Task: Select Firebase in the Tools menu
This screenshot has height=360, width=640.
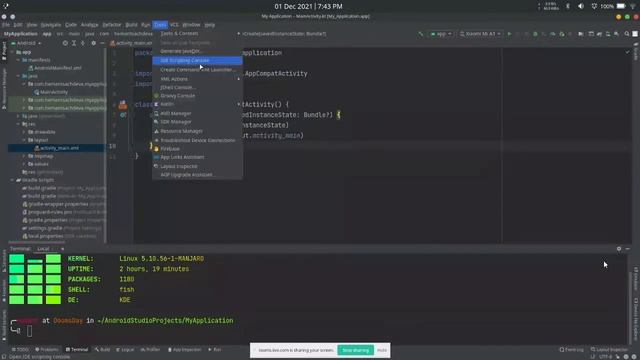Action: click(198, 149)
